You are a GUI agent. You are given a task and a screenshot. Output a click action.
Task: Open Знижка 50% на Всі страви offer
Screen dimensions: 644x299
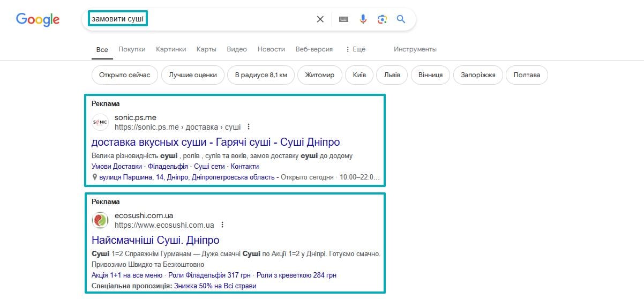[x=215, y=286]
